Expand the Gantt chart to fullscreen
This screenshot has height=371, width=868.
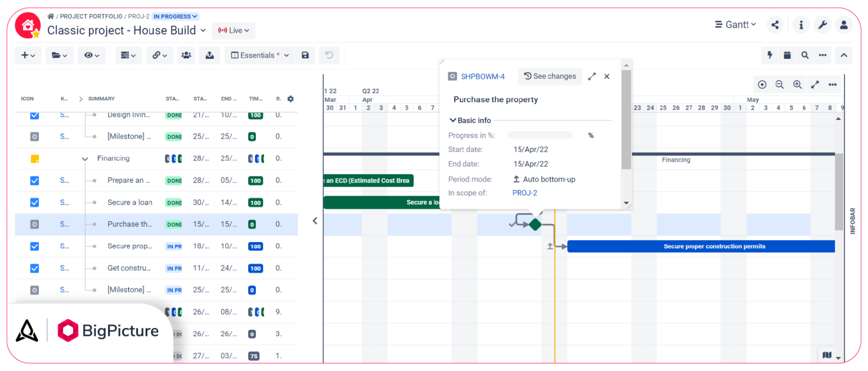click(x=815, y=84)
